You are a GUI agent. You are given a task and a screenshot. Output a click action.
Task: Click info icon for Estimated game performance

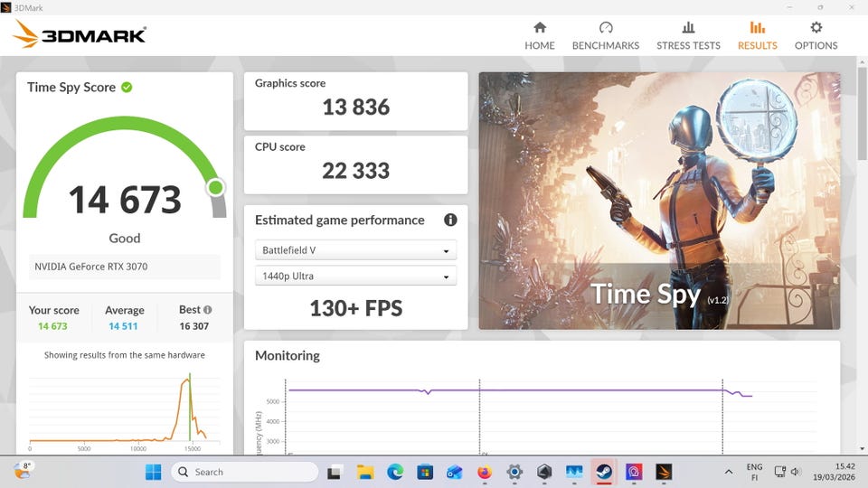coord(450,221)
